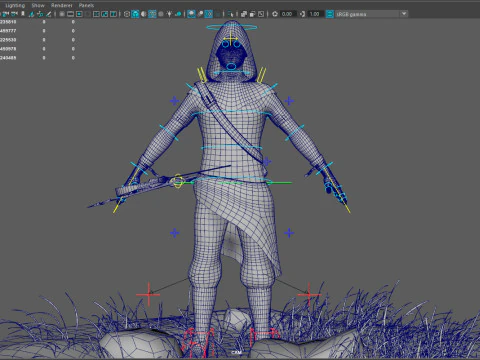Image resolution: width=480 pixels, height=360 pixels.
Task: Toggle the Use Default Material icon
Action: pos(144,14)
